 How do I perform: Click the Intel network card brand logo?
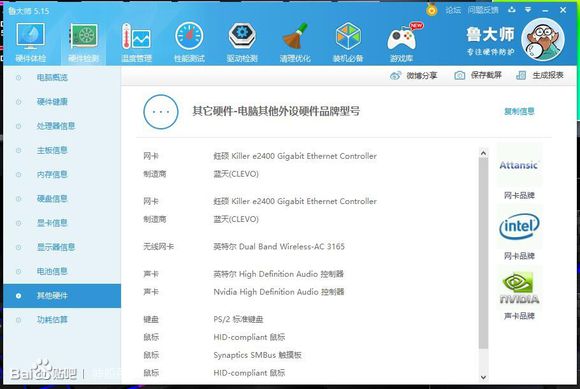[519, 226]
